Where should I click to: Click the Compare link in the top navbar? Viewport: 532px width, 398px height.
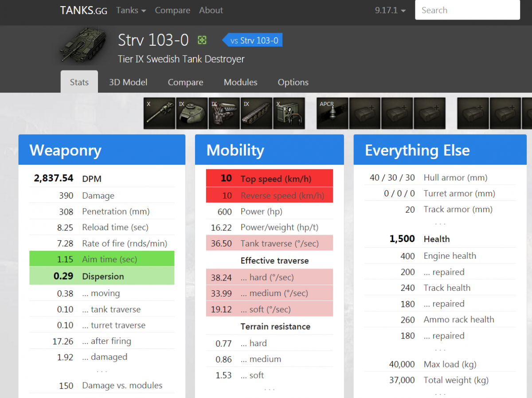pyautogui.click(x=172, y=10)
